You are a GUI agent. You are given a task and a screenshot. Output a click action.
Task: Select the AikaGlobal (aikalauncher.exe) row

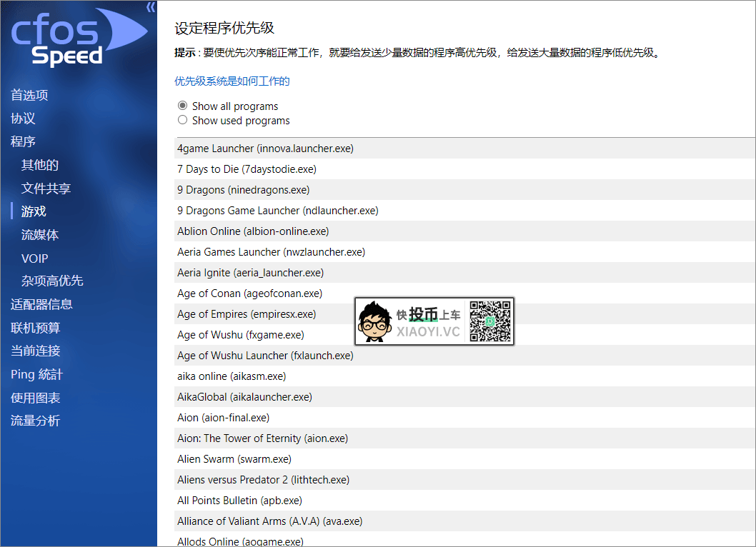pos(464,397)
